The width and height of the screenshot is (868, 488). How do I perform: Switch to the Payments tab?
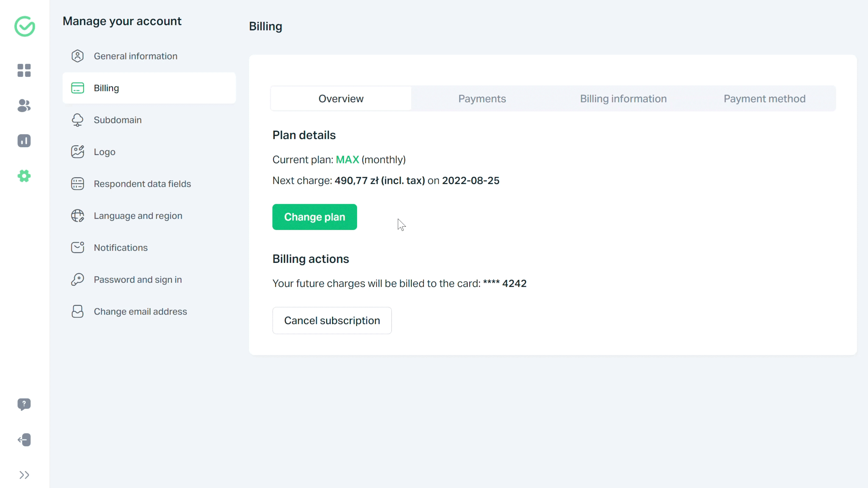(482, 98)
